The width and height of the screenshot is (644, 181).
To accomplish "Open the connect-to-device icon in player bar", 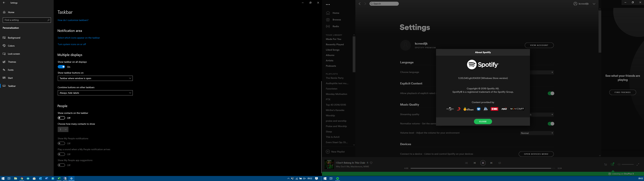I will 612,164.
